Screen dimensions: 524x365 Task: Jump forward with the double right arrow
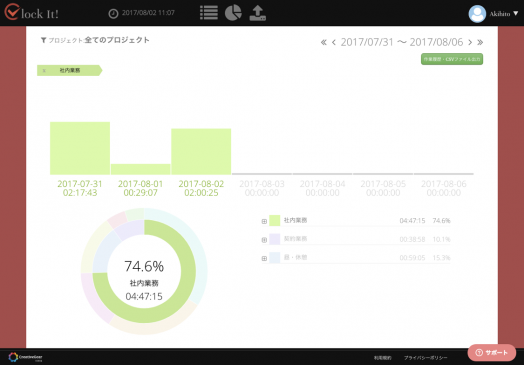tap(480, 42)
